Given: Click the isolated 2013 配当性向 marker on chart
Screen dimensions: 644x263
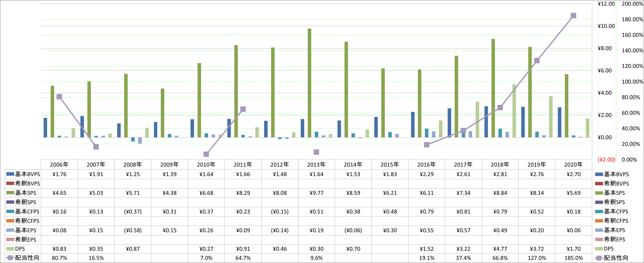Looking at the screenshot, I should point(316,152).
